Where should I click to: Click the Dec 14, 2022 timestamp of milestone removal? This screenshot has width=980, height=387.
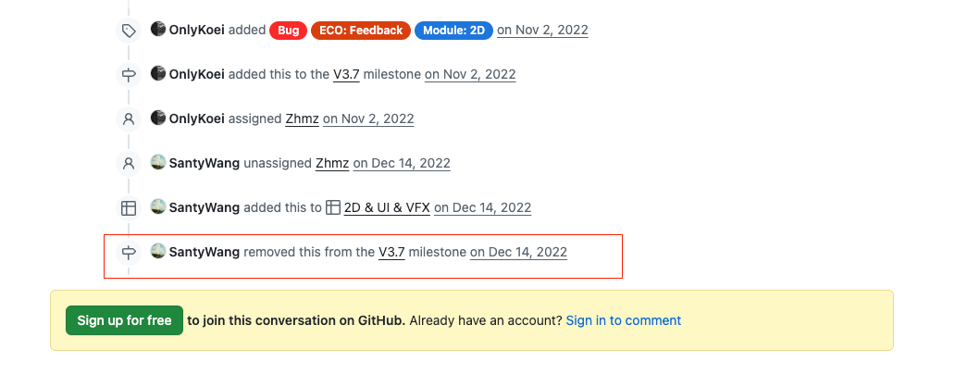(518, 252)
